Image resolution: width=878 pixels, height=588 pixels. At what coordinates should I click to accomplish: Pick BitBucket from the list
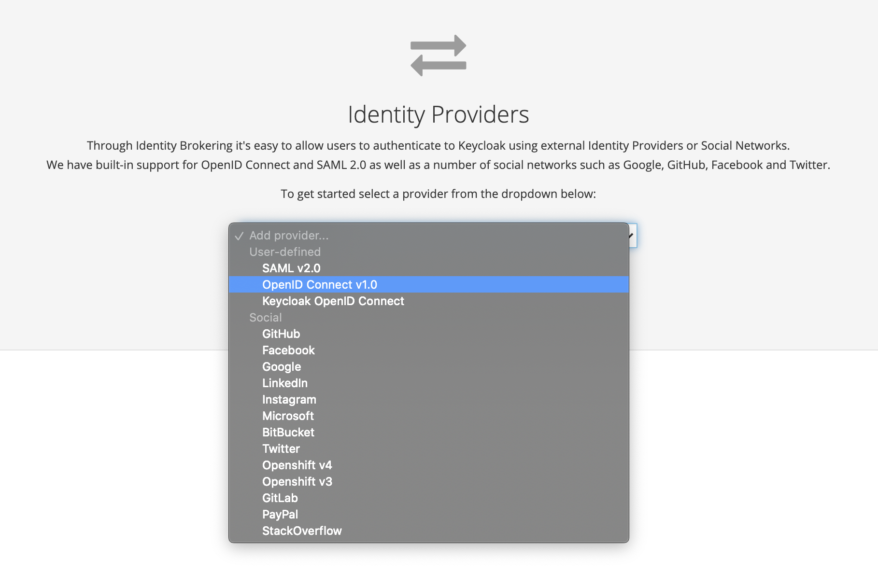288,433
